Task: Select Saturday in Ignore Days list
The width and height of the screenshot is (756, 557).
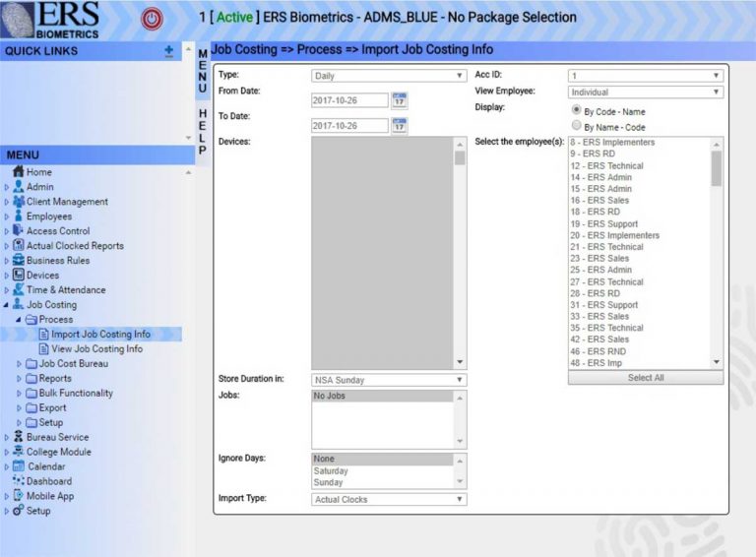Action: [382, 470]
